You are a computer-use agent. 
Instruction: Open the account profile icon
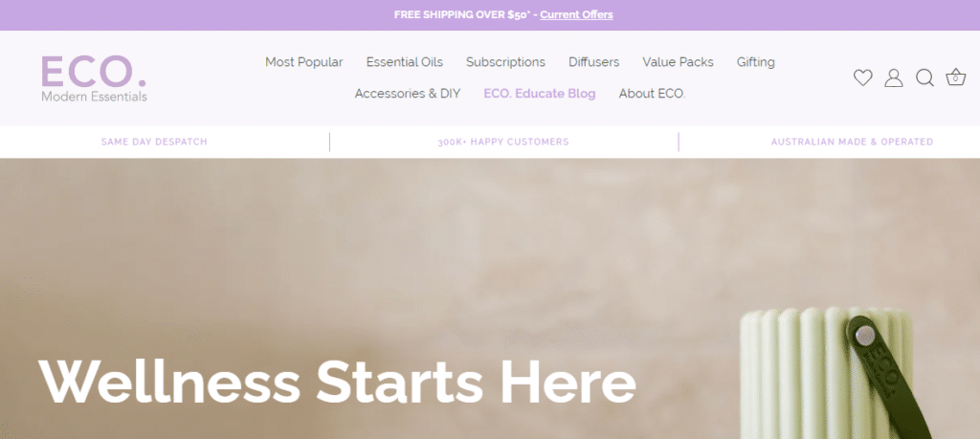tap(894, 77)
